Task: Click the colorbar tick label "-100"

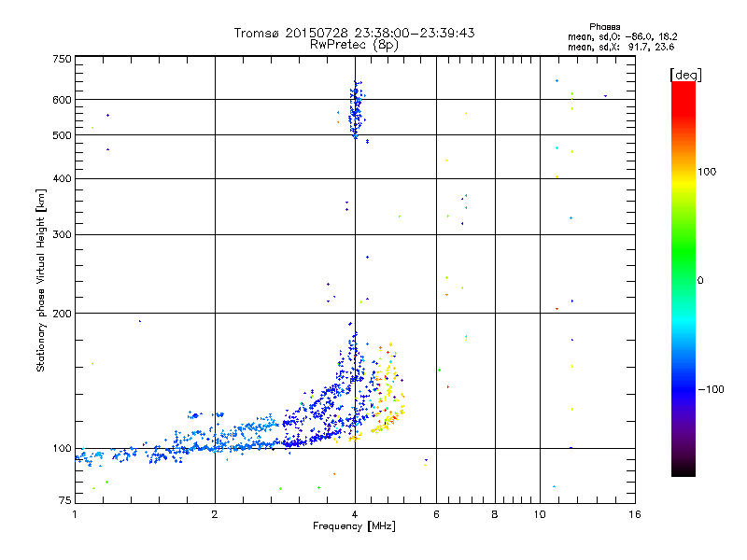Action: [711, 389]
